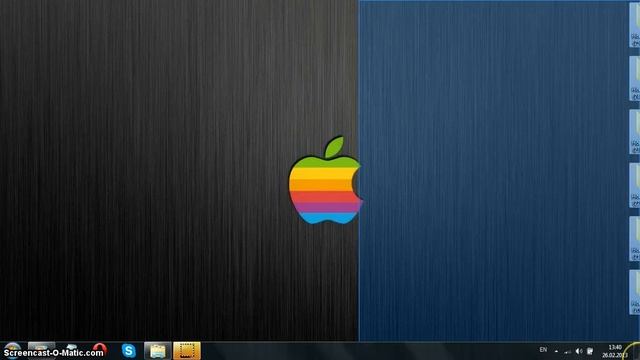Open the speaker volume tray icon

(579, 351)
